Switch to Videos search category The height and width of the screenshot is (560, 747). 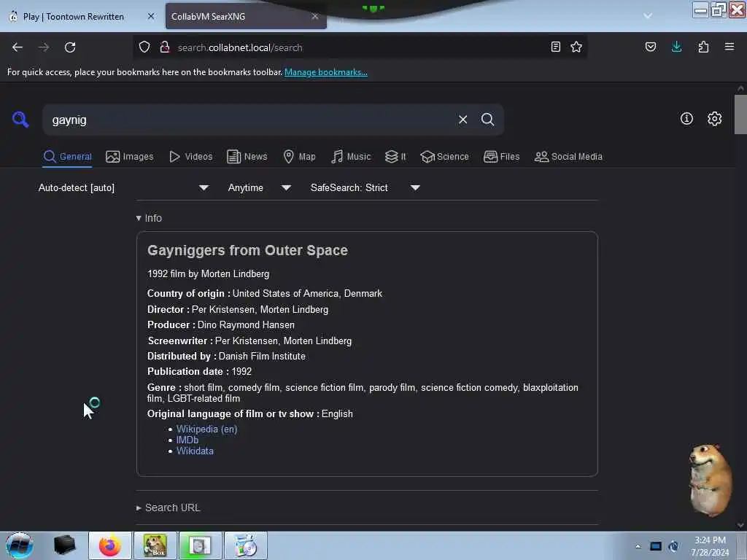coord(190,157)
